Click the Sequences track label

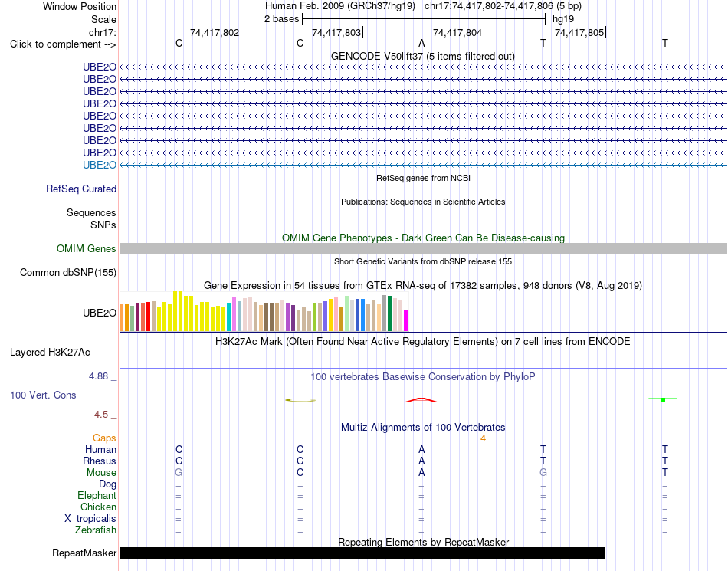pyautogui.click(x=91, y=212)
